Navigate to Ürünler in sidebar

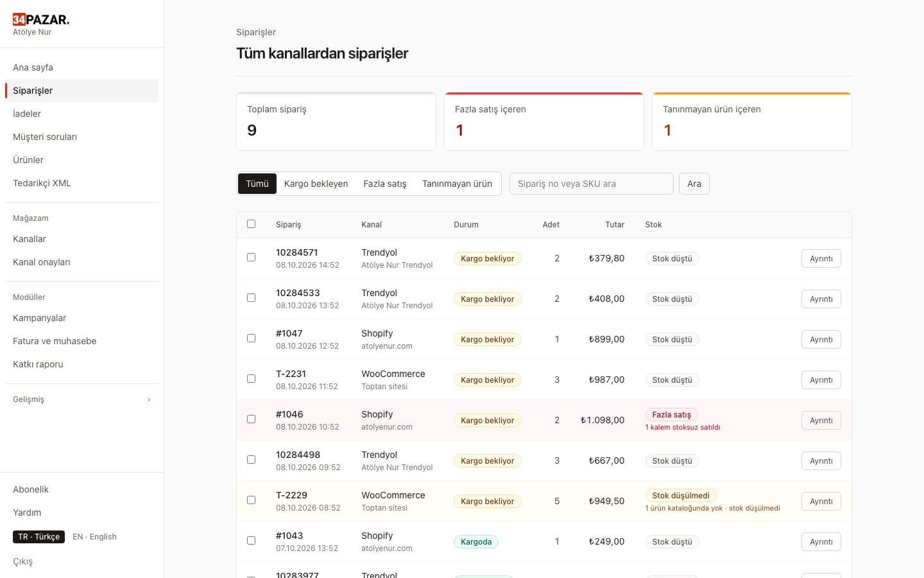click(81, 160)
